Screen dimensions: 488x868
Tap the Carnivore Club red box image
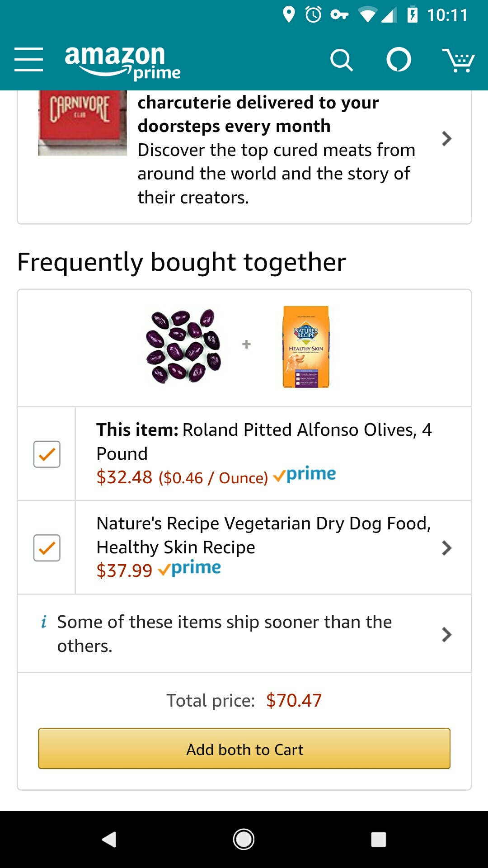(82, 123)
